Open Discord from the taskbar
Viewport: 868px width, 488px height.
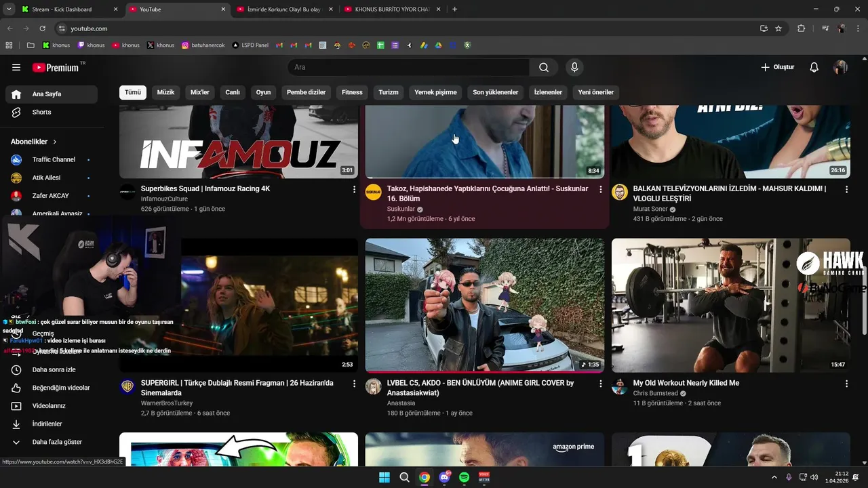coord(444,477)
